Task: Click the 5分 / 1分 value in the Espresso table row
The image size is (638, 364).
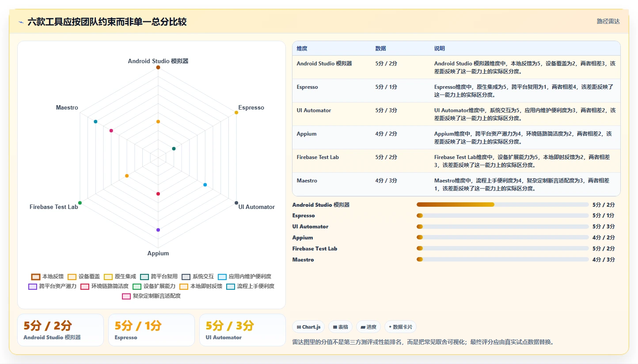Action: pyautogui.click(x=386, y=87)
